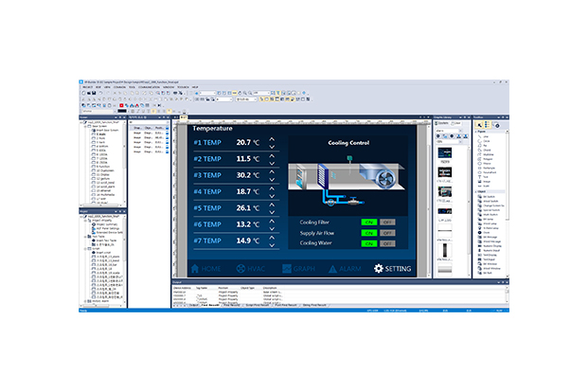Select the Multiline figure tool
The height and width of the screenshot is (392, 588).
pyautogui.click(x=488, y=154)
